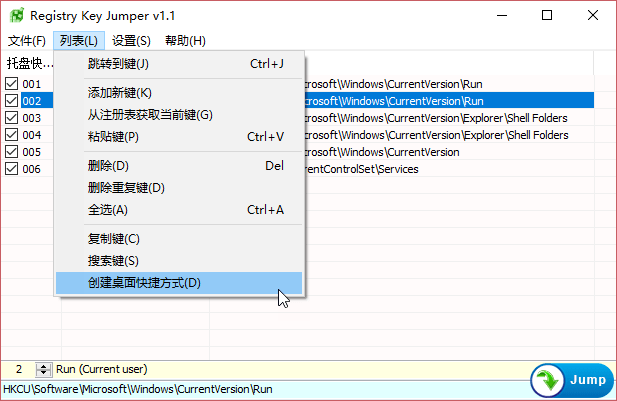617x401 pixels.
Task: Choose 粘贴键(P) menu entry
Action: click(179, 137)
